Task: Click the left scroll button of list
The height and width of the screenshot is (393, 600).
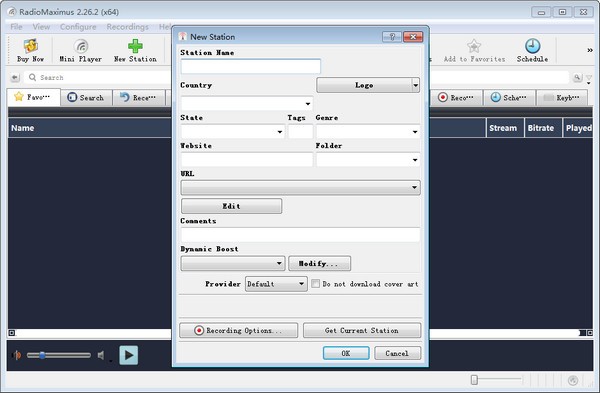Action: (x=12, y=333)
